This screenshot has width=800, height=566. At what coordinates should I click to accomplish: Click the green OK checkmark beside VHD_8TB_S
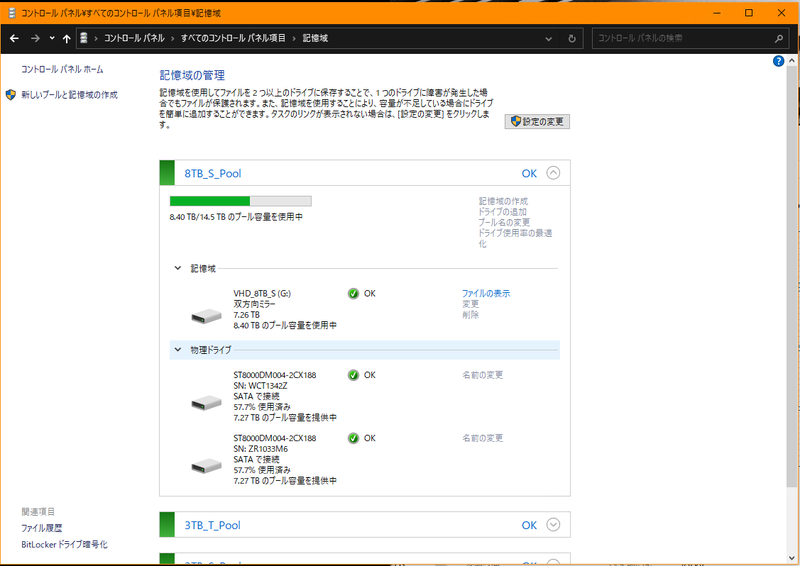pos(353,293)
